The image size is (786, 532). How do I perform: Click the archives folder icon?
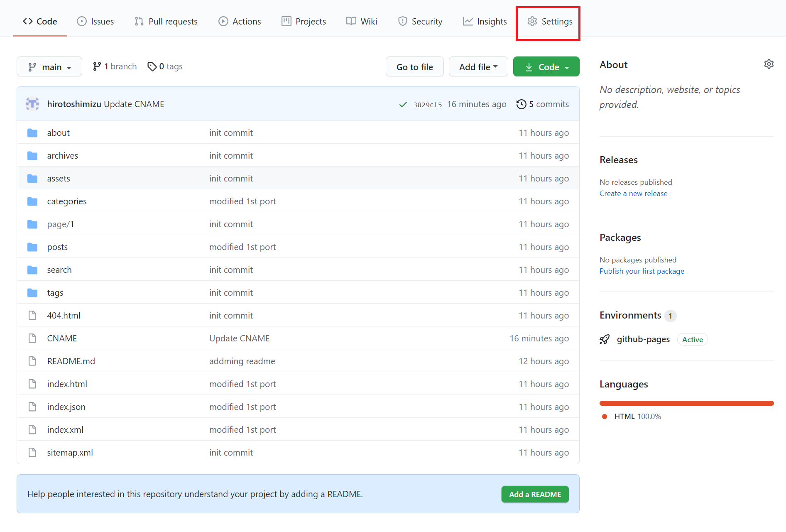tap(32, 156)
